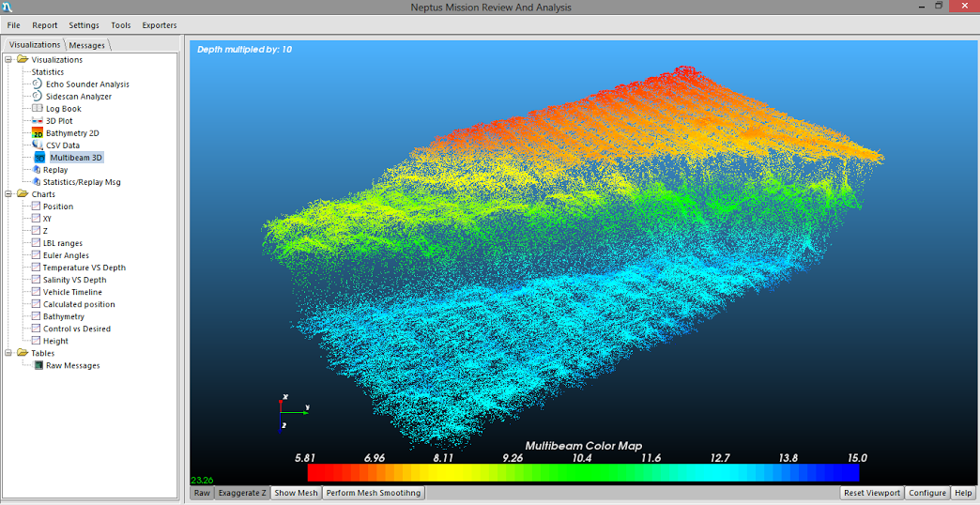980x505 pixels.
Task: Toggle the Raw view button
Action: tap(202, 493)
